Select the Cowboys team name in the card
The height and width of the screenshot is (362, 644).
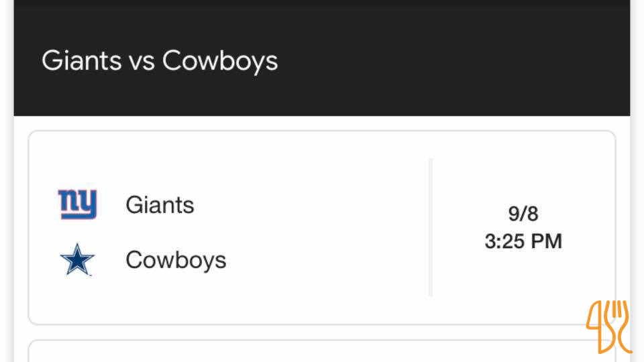(176, 260)
